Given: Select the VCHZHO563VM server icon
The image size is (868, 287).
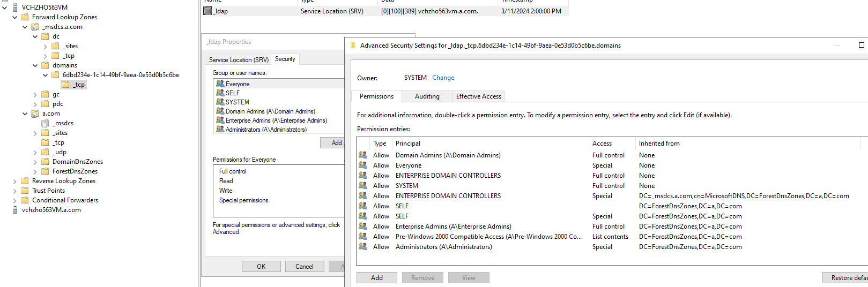Looking at the screenshot, I should pos(15,7).
